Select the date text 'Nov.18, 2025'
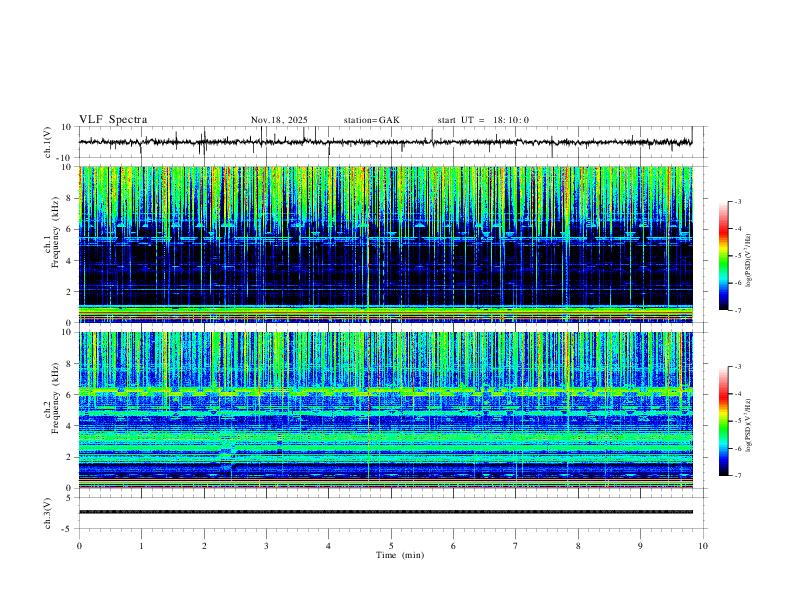 [x=279, y=120]
